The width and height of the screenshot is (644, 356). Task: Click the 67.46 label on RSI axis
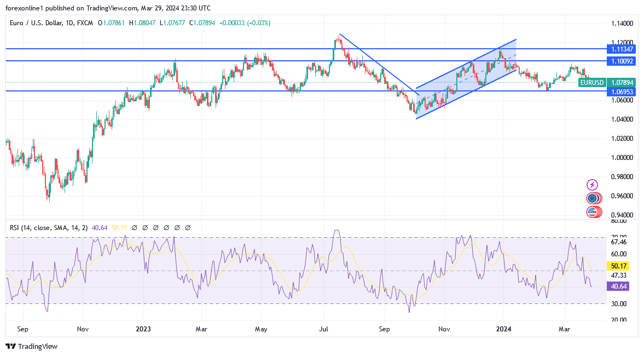[x=619, y=242]
